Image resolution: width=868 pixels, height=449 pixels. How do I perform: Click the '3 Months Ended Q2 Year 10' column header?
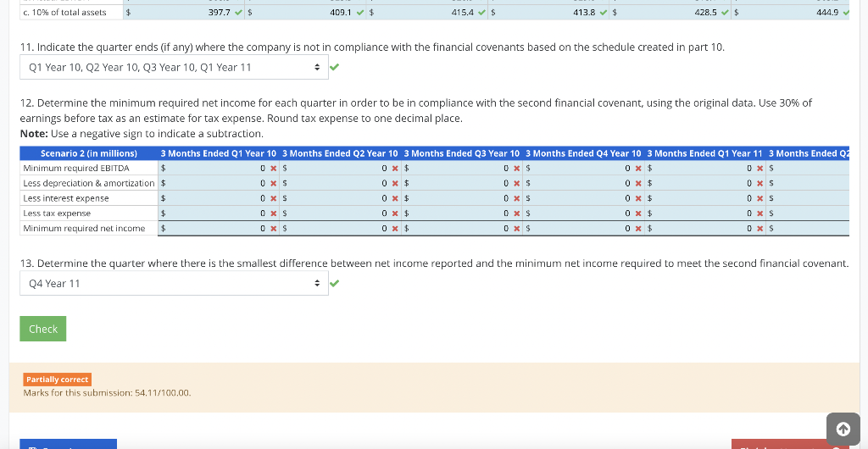click(x=340, y=153)
